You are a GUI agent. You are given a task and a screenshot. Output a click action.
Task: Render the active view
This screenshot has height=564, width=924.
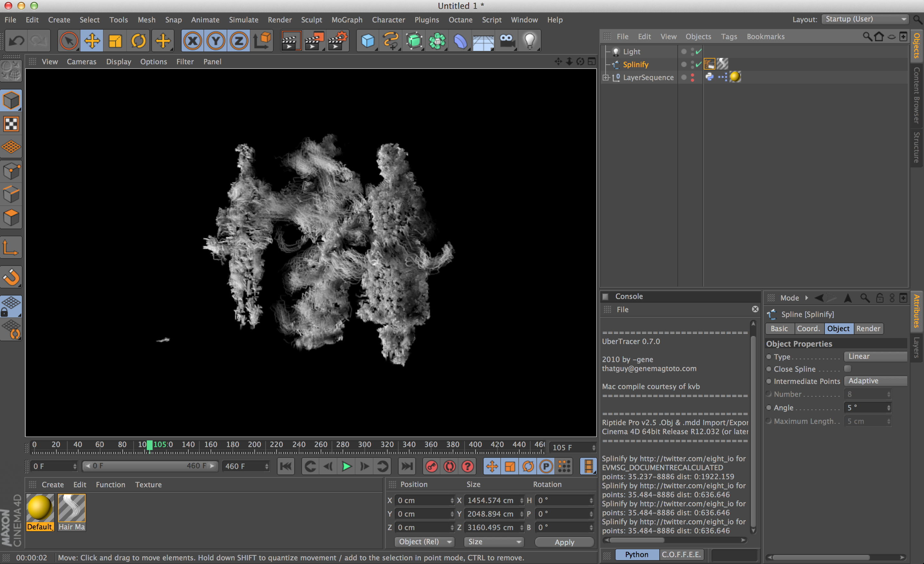[x=291, y=41]
